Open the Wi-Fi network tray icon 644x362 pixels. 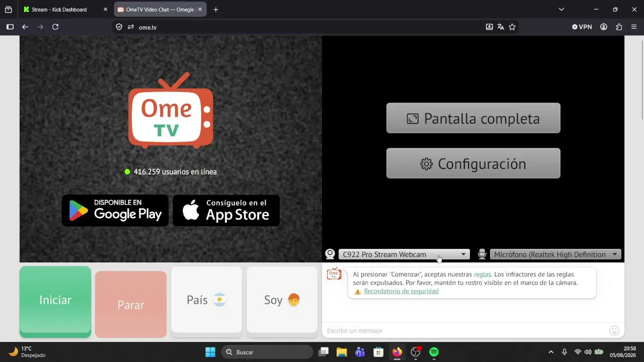tap(578, 352)
